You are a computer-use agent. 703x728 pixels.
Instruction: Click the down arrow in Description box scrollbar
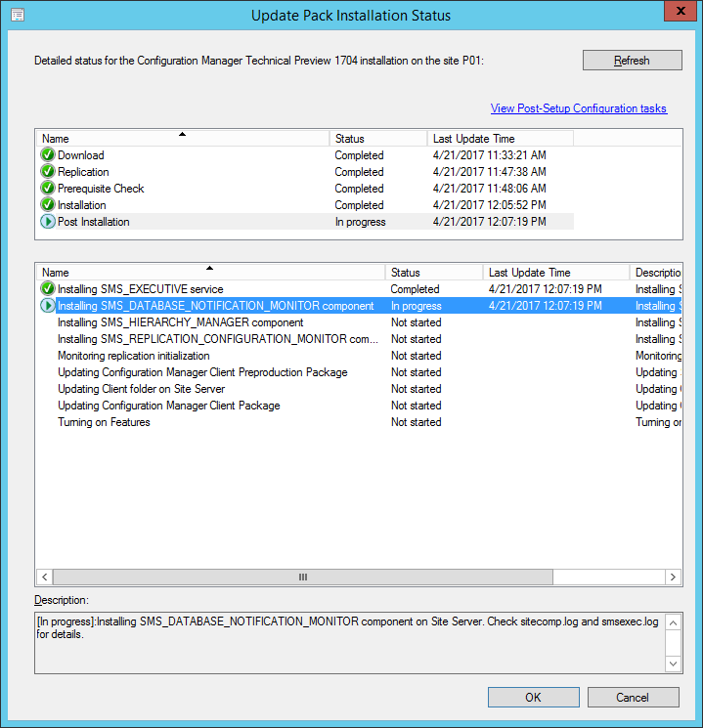[x=673, y=664]
